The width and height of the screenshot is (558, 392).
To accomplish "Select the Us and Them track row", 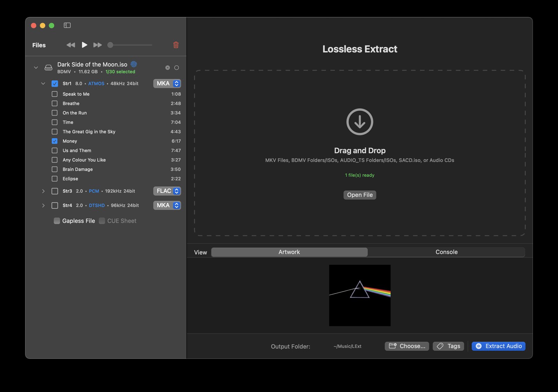I will coord(116,151).
